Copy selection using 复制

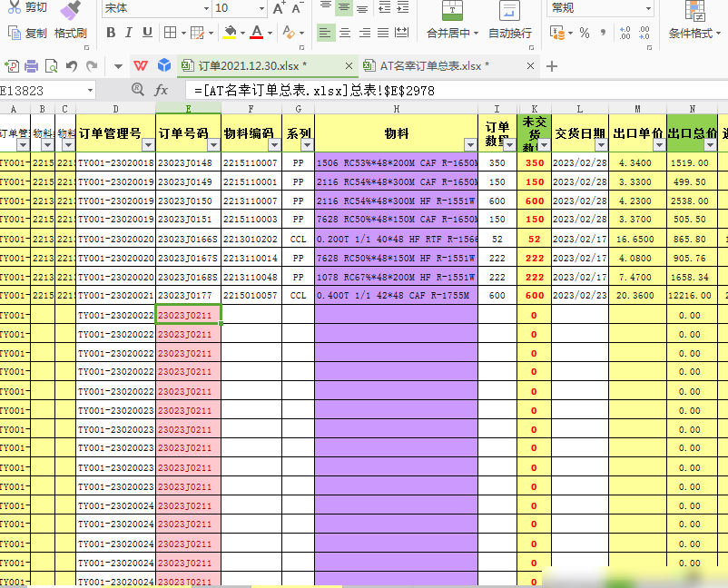(x=27, y=33)
